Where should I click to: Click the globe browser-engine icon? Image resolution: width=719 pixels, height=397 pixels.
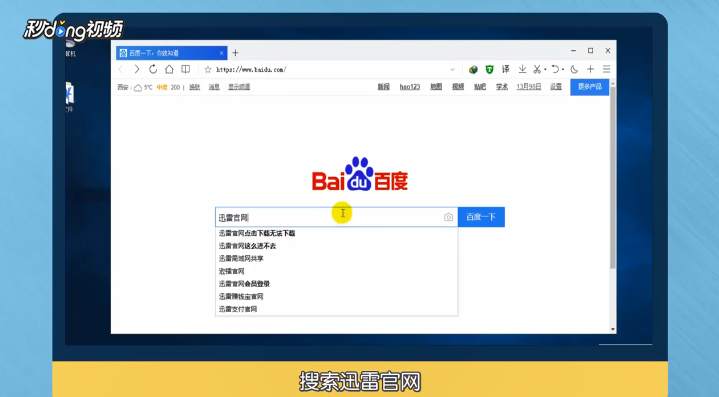tap(473, 70)
